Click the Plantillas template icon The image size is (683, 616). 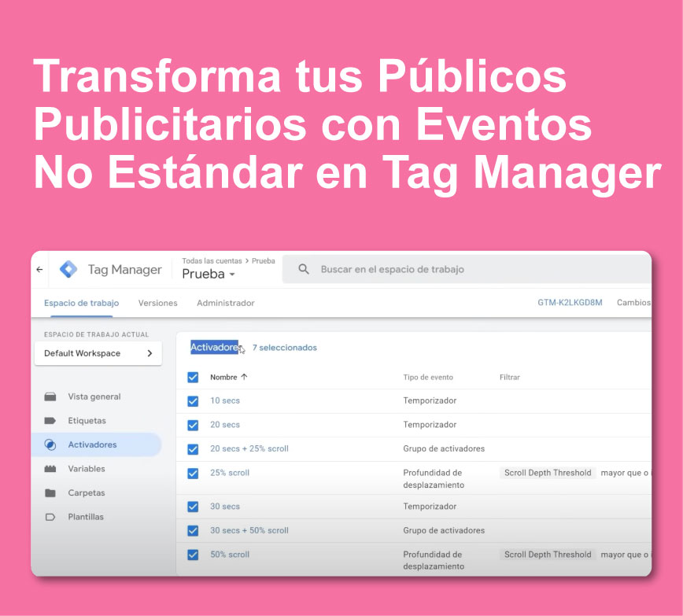point(50,517)
